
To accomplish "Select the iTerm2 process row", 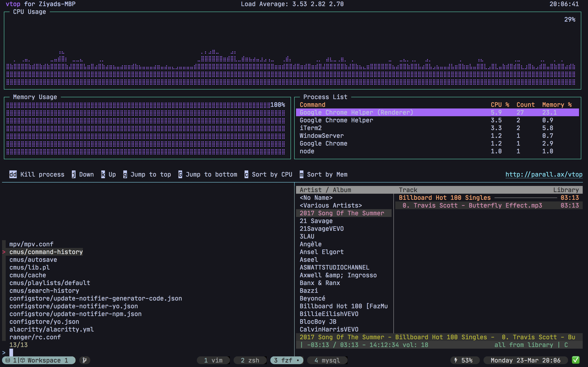I will [x=311, y=128].
